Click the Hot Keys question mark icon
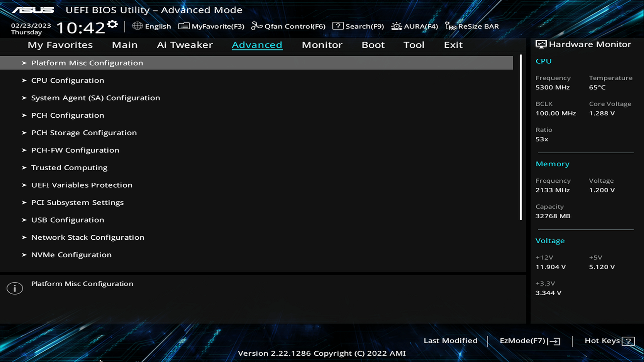This screenshot has height=362, width=644. click(628, 341)
